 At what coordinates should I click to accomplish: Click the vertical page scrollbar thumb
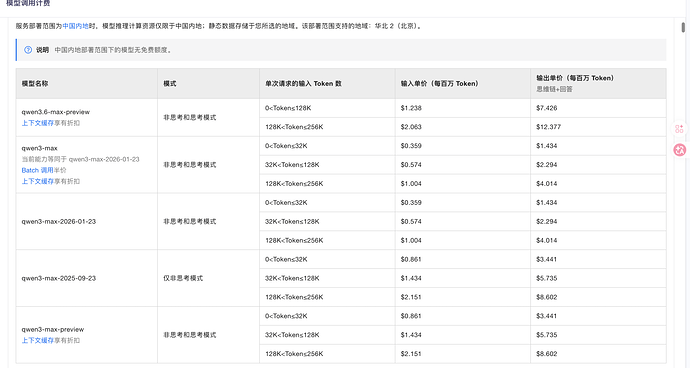click(683, 27)
